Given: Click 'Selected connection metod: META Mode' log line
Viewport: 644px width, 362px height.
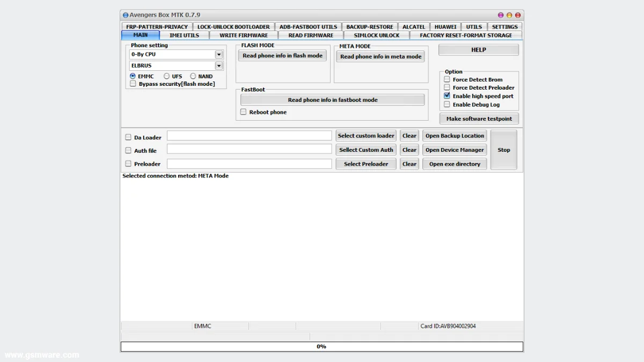Looking at the screenshot, I should pyautogui.click(x=175, y=176).
